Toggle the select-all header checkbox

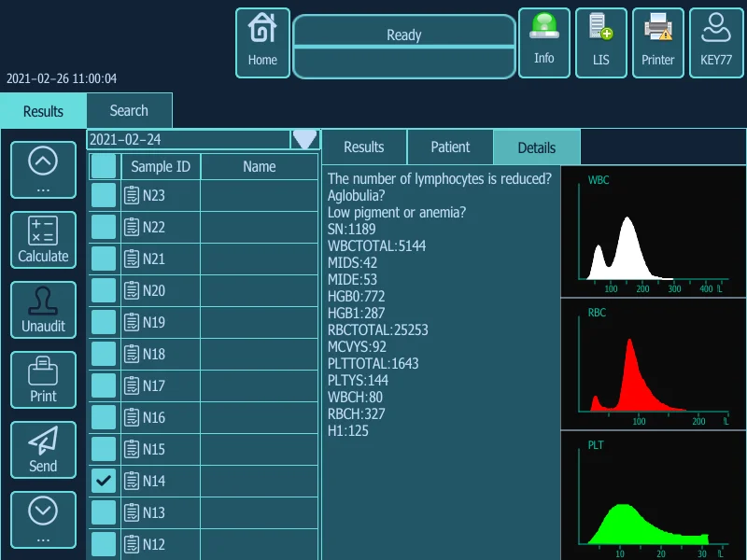104,167
